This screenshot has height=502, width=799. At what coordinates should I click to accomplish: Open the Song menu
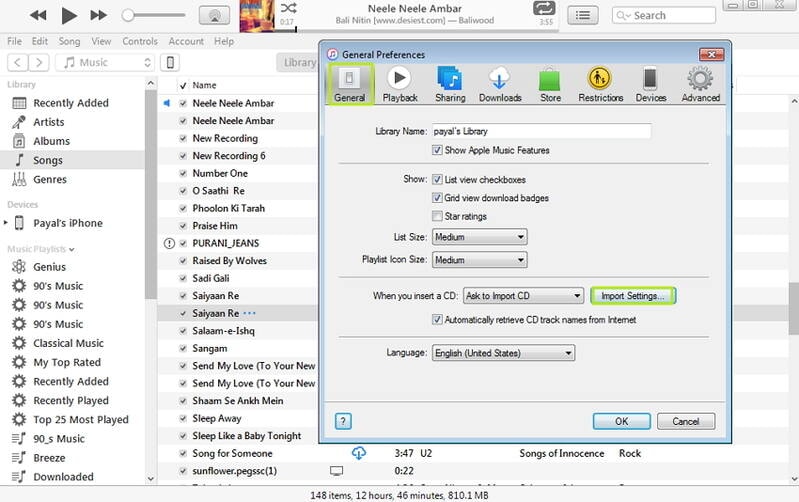69,41
